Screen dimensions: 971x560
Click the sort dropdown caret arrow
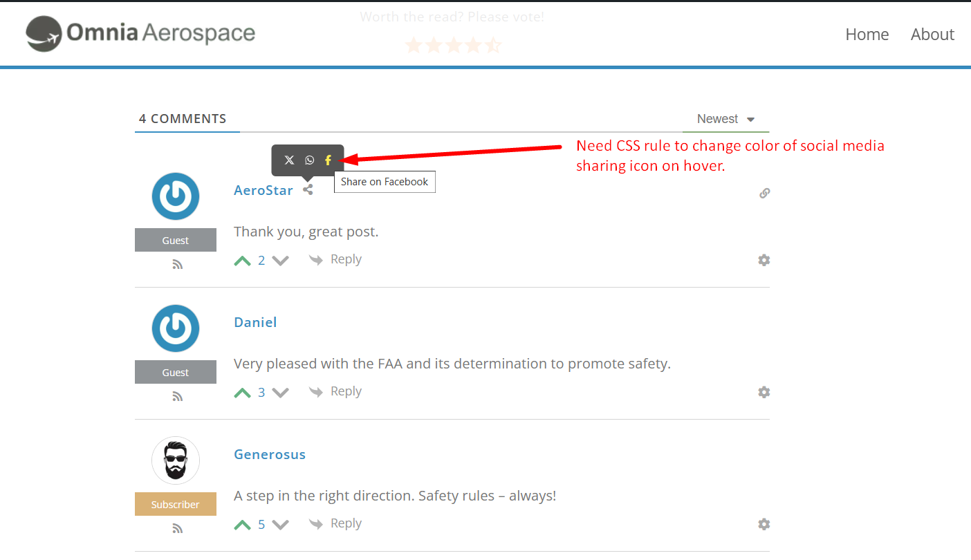(750, 120)
